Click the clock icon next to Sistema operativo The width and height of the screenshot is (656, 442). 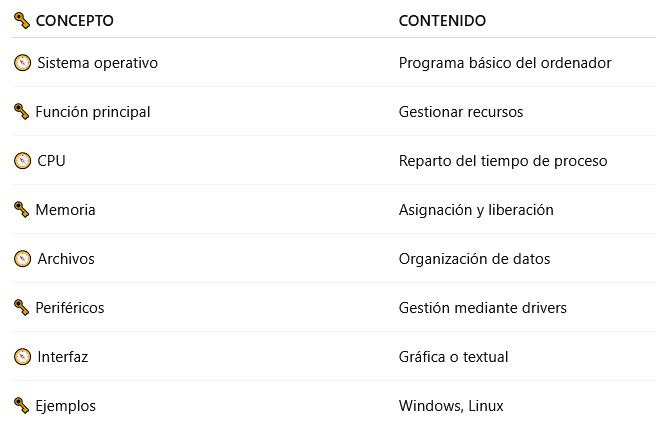coord(23,63)
